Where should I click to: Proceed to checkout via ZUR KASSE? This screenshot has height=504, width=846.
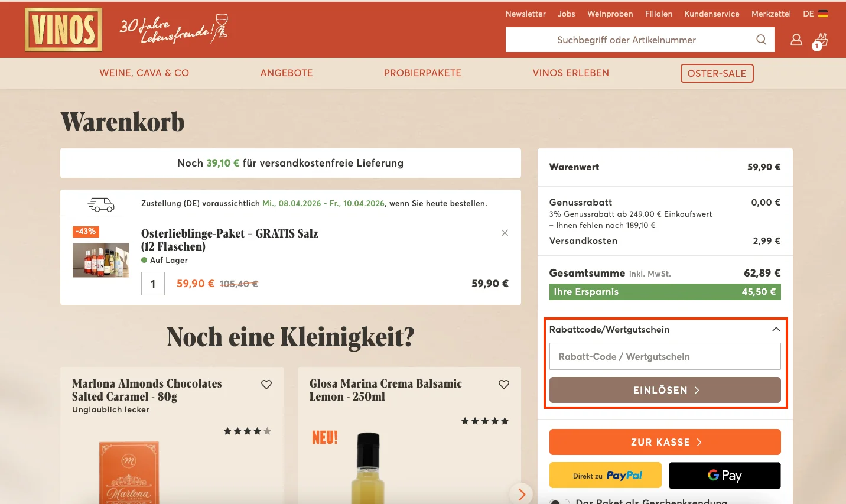point(665,441)
